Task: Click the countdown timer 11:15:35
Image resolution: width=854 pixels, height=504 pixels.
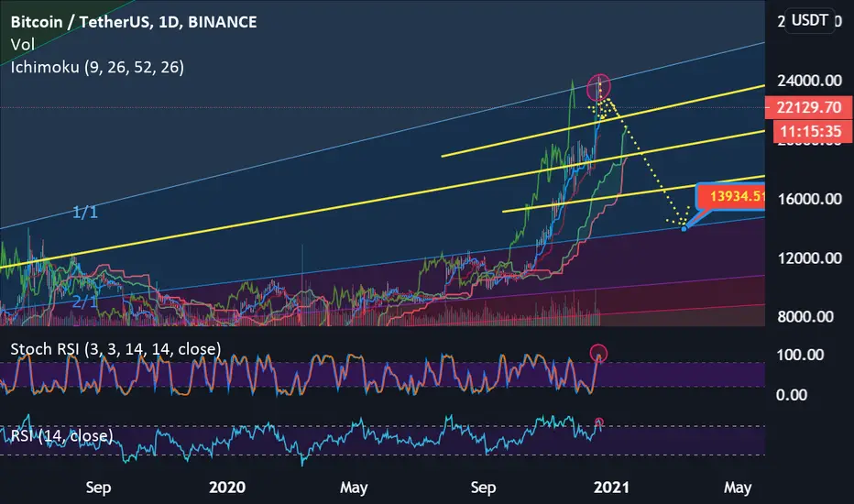Action: click(x=812, y=131)
